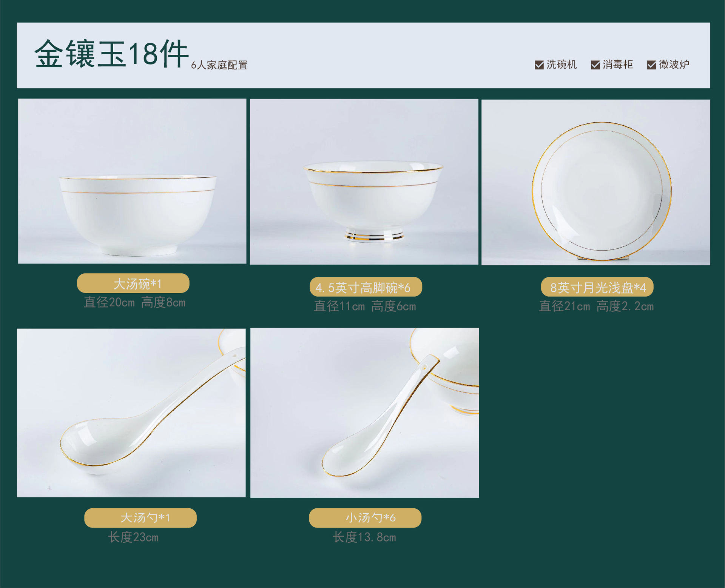Click the 长度13.8cm text
This screenshot has width=725, height=588.
pos(364,537)
